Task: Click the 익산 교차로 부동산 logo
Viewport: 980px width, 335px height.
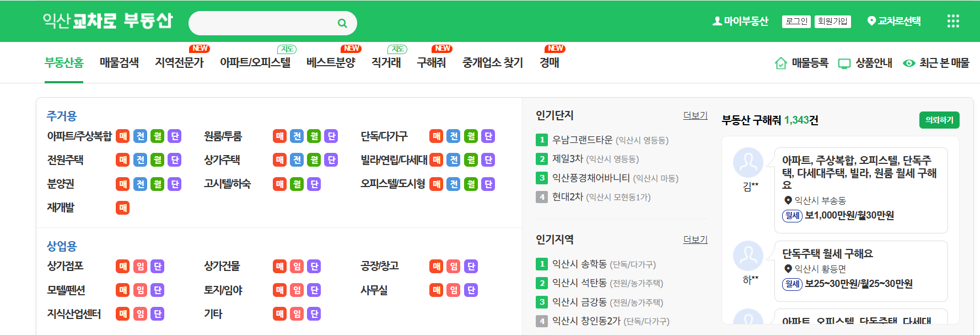Action: pos(108,21)
